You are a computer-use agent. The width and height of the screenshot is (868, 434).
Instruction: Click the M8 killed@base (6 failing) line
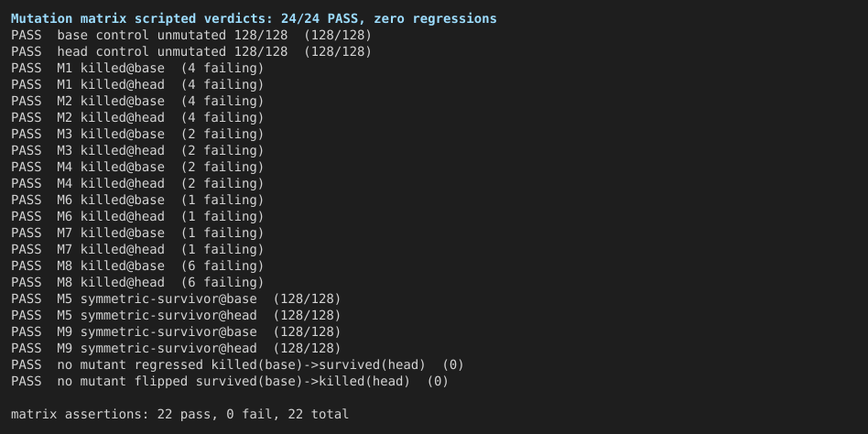pyautogui.click(x=137, y=266)
